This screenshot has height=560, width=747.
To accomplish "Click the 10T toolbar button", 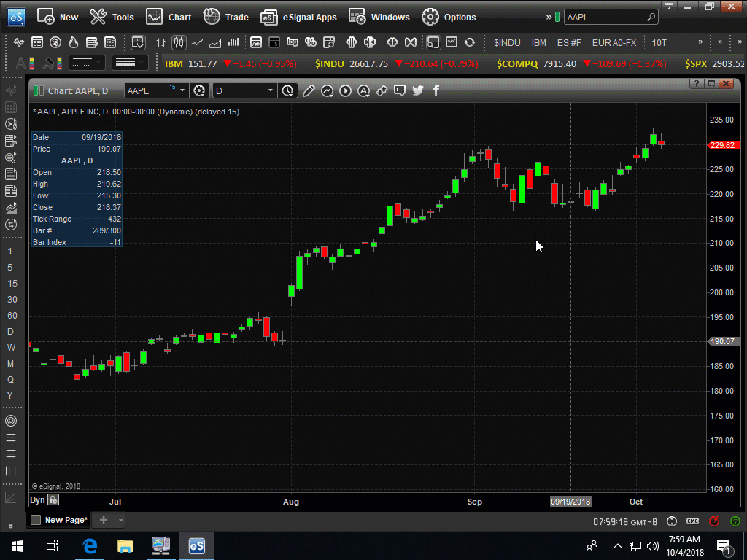I will [659, 43].
